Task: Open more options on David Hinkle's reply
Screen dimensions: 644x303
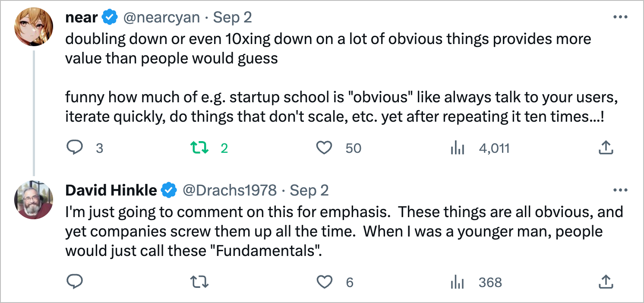Action: 620,190
